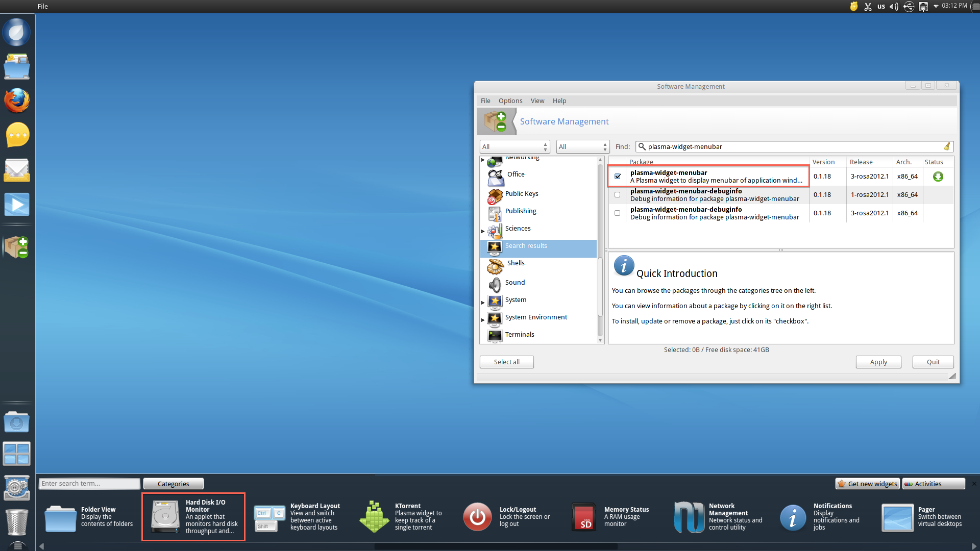Click the volume speaker icon in system tray
980x551 pixels.
[894, 7]
